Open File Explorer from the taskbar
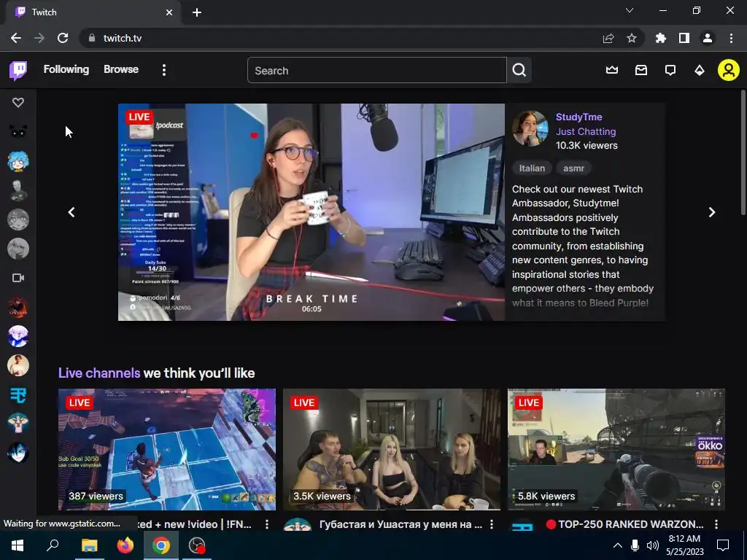Image resolution: width=747 pixels, height=560 pixels. [89, 545]
